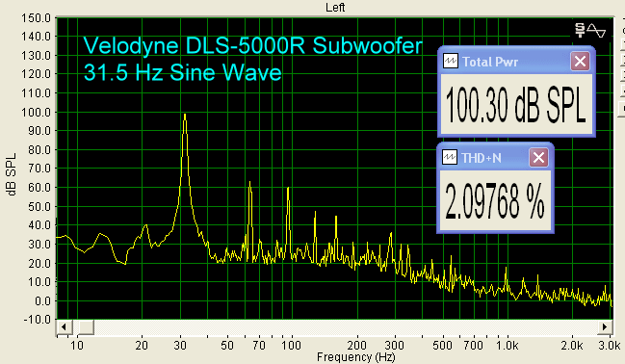Click the Total Pwr window's waveform icon
Image resolution: width=625 pixels, height=364 pixels.
pos(451,61)
